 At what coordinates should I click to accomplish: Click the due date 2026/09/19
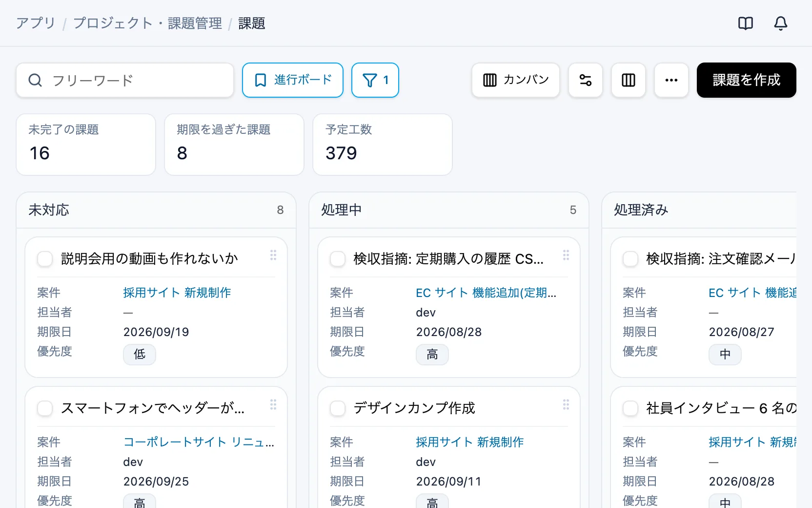coord(156,332)
